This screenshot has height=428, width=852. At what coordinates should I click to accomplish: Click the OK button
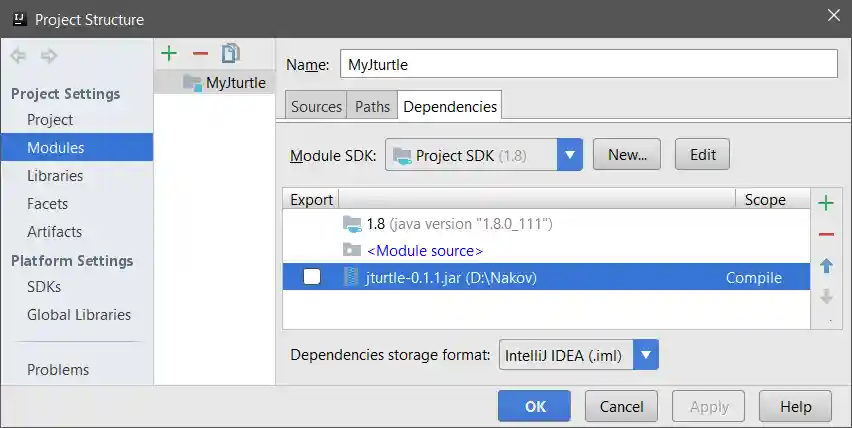[x=535, y=407]
